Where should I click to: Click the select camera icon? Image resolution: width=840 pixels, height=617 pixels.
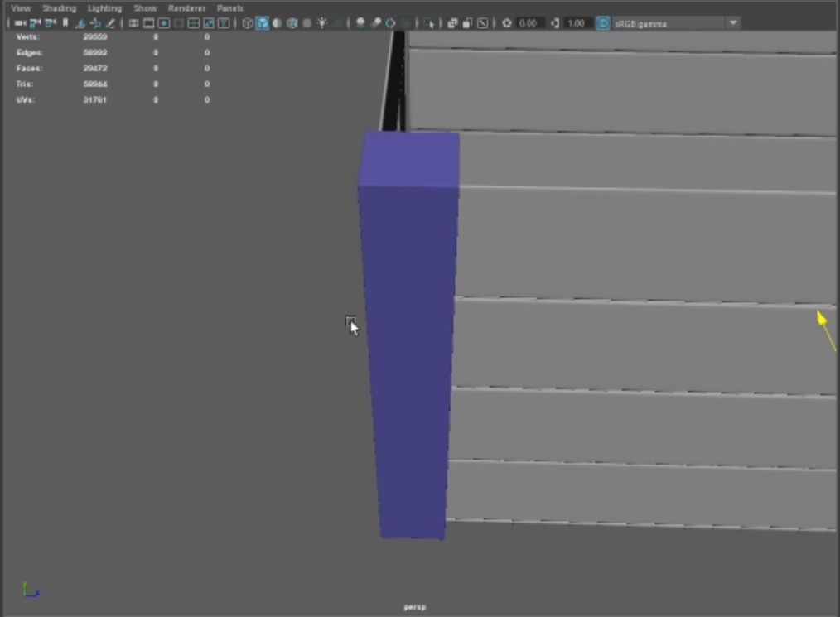tap(20, 23)
